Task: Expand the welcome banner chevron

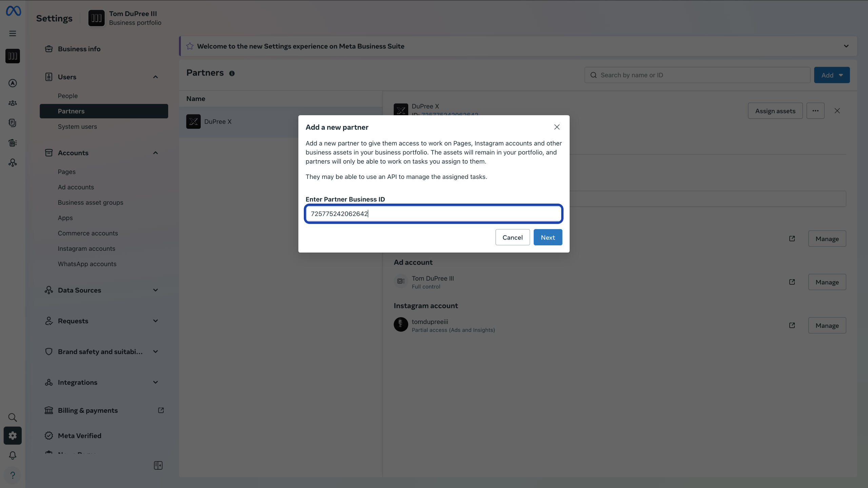Action: (846, 46)
